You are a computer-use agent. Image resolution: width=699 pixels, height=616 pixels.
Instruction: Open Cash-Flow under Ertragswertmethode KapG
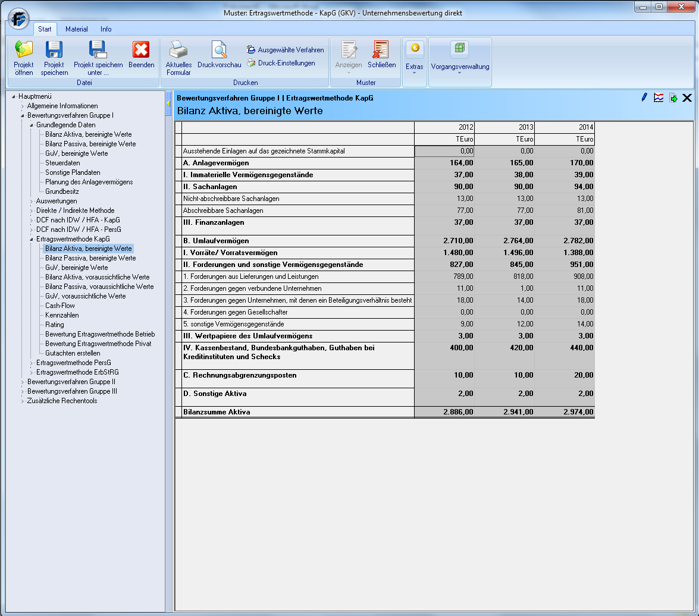pos(59,306)
